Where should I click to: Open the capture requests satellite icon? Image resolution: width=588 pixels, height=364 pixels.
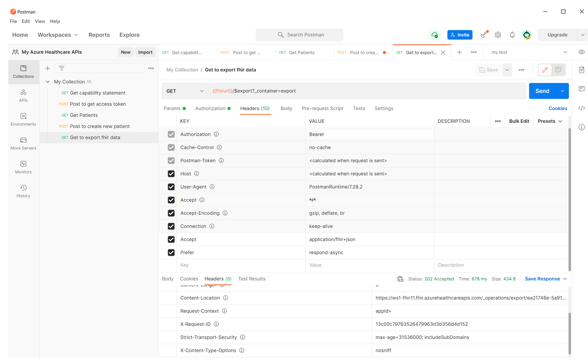(x=484, y=35)
